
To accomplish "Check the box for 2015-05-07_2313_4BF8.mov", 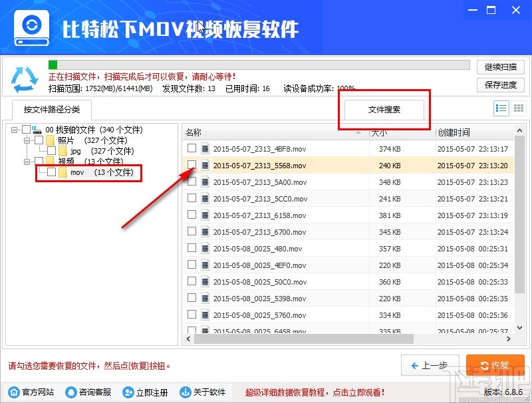I will coord(192,148).
